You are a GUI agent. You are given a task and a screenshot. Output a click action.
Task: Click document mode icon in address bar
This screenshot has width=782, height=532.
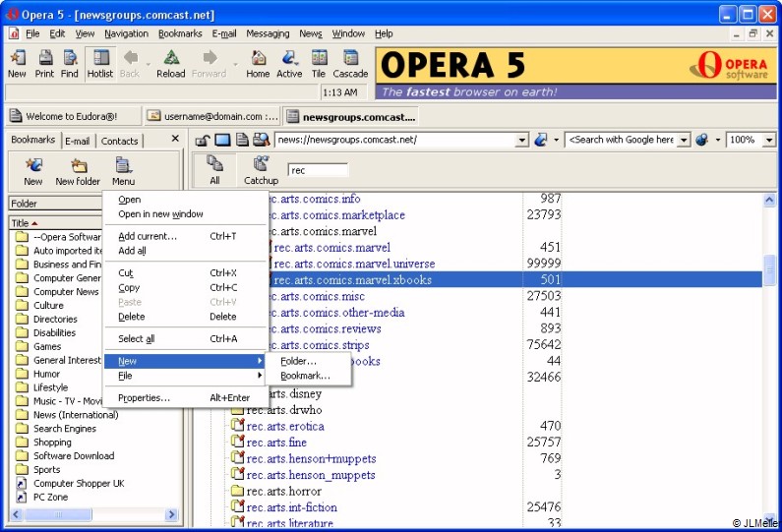click(242, 140)
